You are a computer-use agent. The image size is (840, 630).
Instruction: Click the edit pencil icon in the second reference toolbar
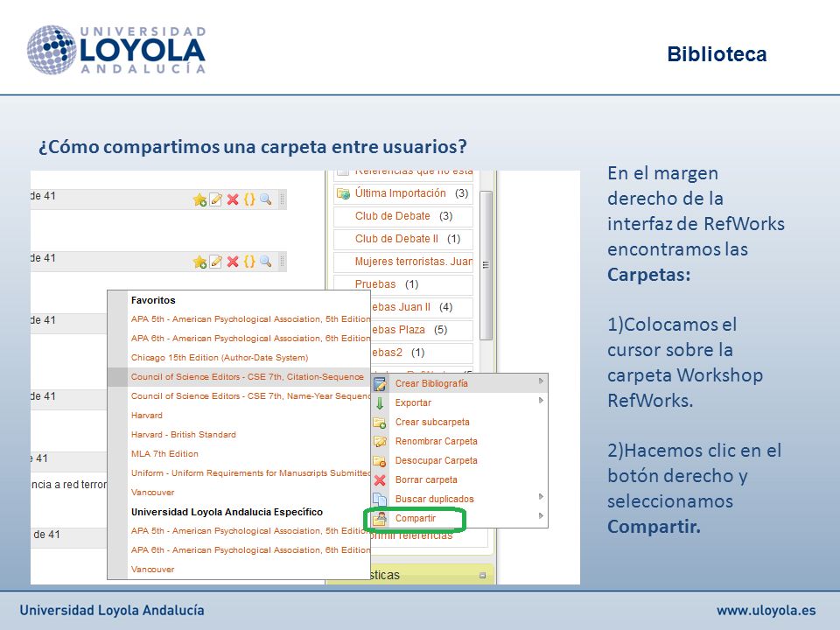(x=216, y=262)
